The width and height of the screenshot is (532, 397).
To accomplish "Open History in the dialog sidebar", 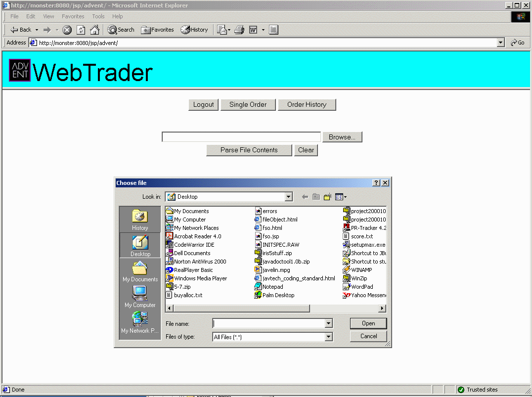I will (x=140, y=220).
